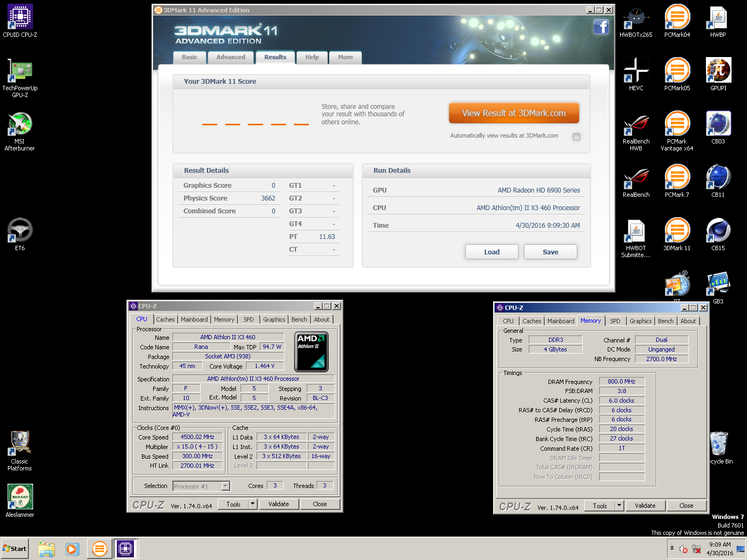This screenshot has height=560, width=747.
Task: Open Classic Platforms desktop shortcut
Action: (x=20, y=451)
